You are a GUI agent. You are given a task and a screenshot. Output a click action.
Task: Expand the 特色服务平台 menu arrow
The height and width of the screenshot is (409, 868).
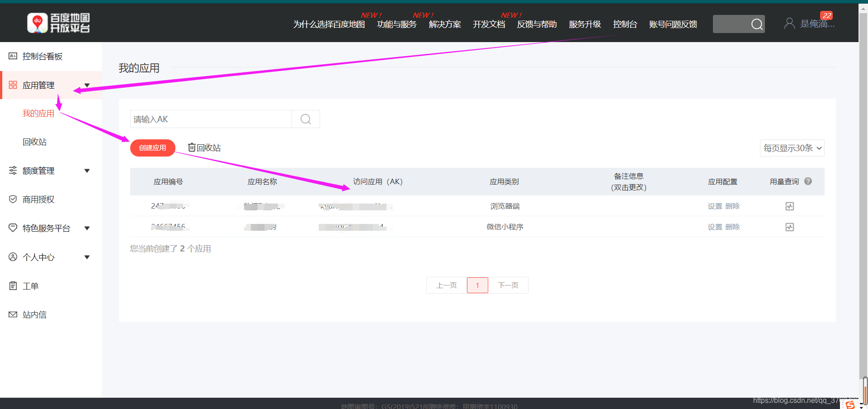point(87,228)
